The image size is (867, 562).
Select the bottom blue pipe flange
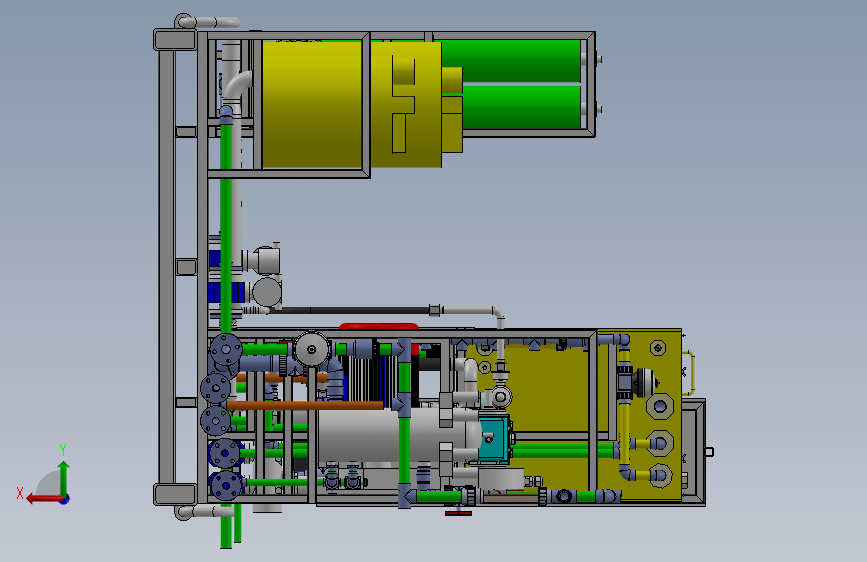click(x=225, y=486)
